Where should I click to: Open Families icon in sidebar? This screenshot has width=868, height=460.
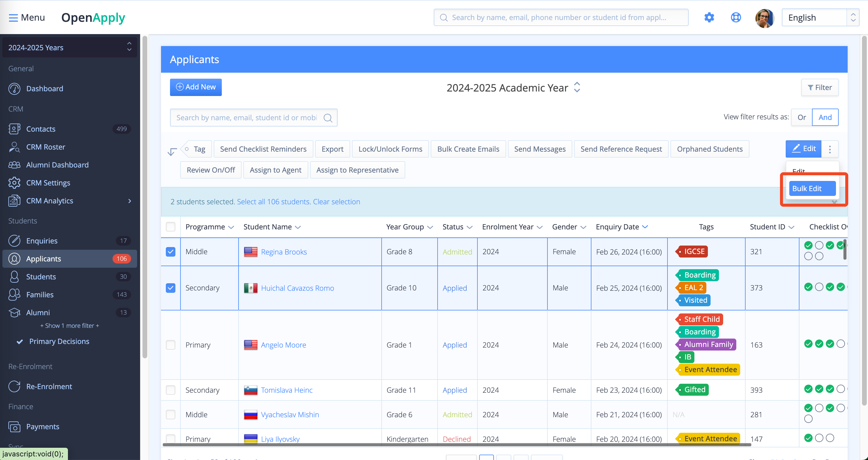click(14, 295)
